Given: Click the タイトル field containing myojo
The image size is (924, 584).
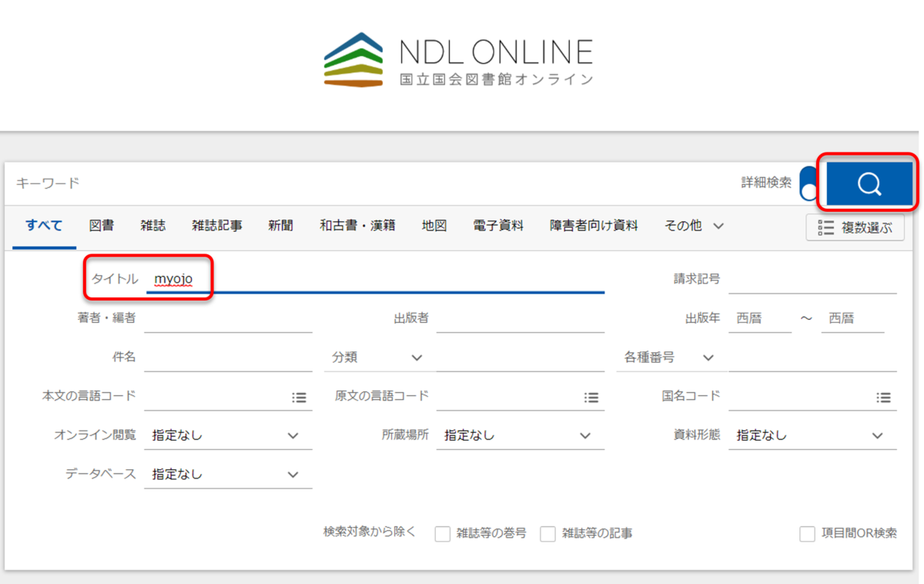Looking at the screenshot, I should pos(375,279).
